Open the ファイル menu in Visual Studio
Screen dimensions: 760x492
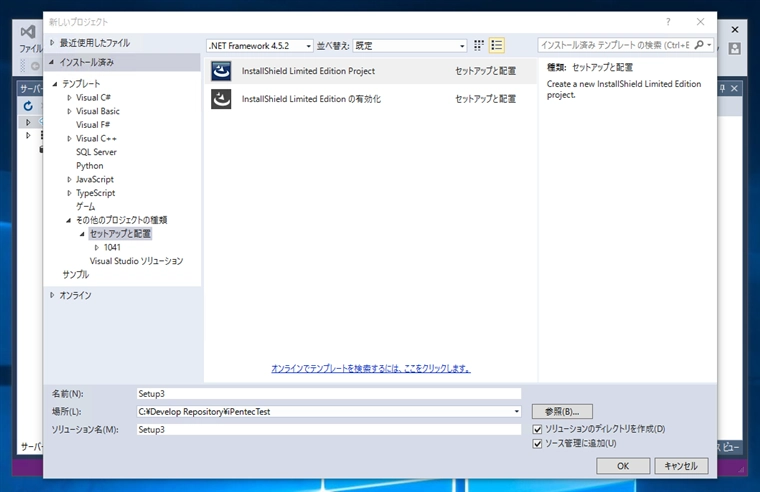point(31,48)
